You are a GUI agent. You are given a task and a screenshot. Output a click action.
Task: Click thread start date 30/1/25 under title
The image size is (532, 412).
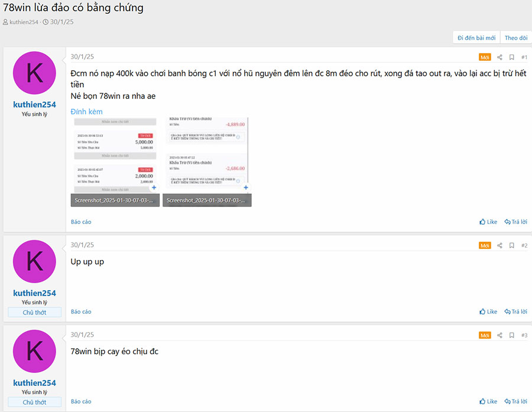(61, 22)
